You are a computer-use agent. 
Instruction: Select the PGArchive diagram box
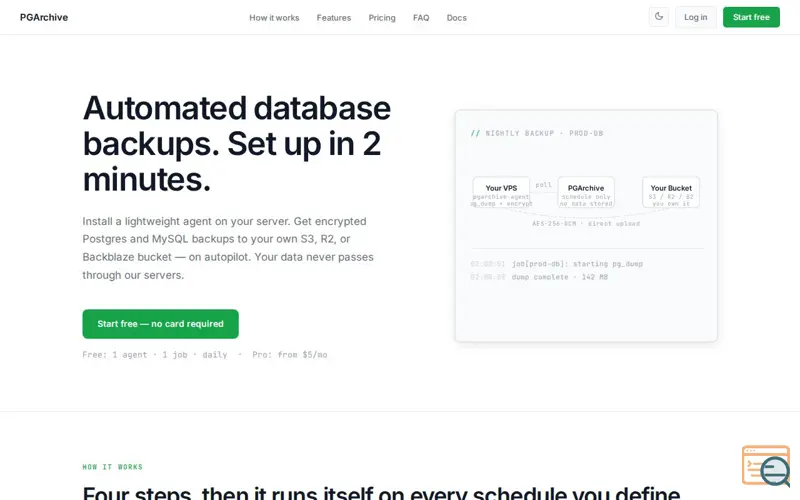[x=586, y=192]
